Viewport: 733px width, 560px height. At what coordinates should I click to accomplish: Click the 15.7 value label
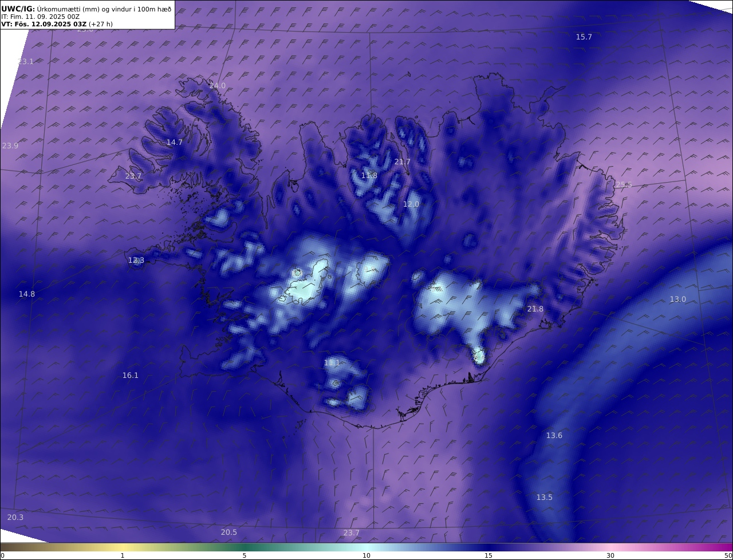tap(584, 37)
